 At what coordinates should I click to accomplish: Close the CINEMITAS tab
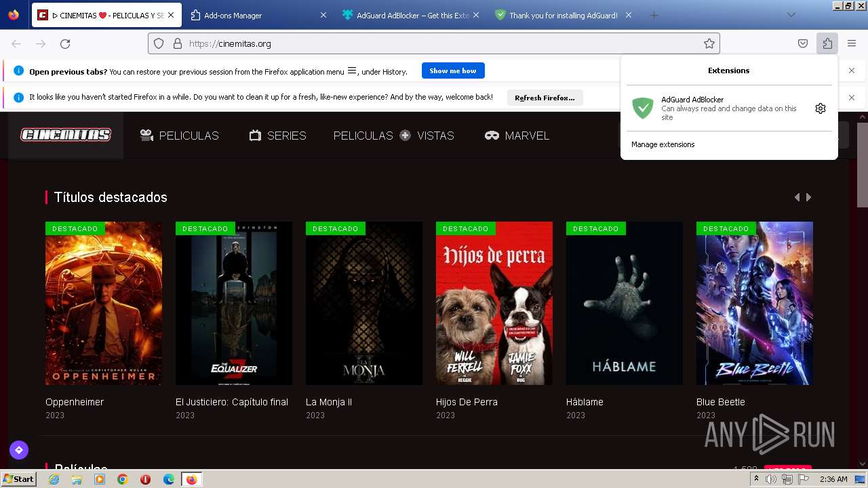171,15
